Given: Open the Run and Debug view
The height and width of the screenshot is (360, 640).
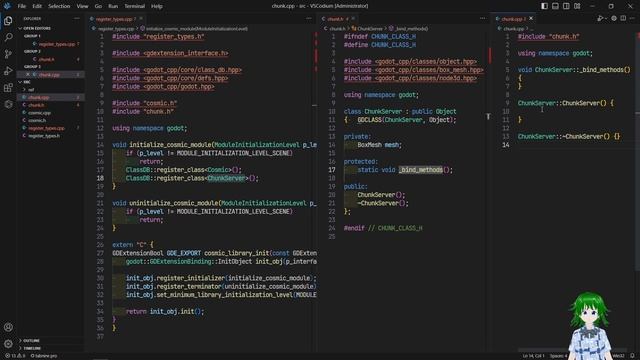Looking at the screenshot, I should pos(8,71).
